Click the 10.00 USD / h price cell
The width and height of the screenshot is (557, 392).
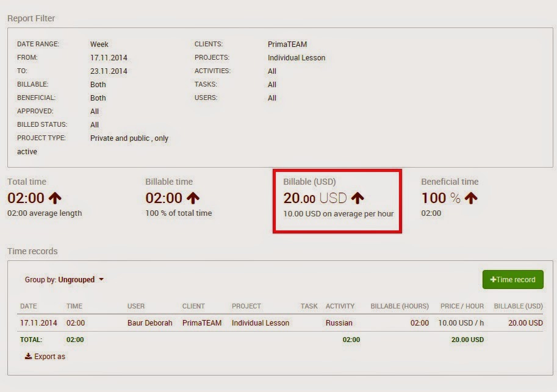461,323
